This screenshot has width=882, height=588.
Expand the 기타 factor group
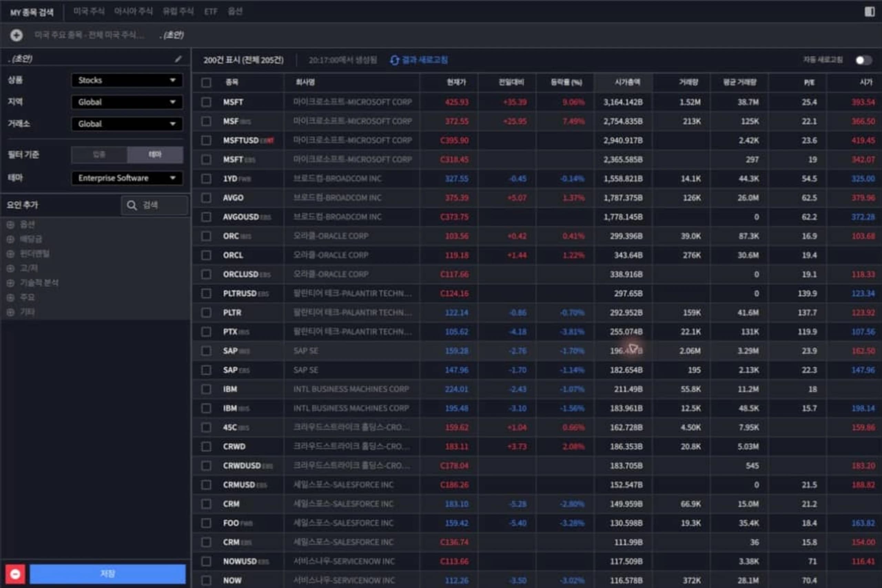(11, 312)
